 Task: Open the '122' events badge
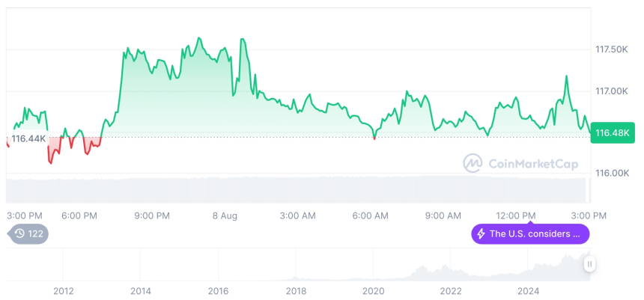[x=28, y=233]
